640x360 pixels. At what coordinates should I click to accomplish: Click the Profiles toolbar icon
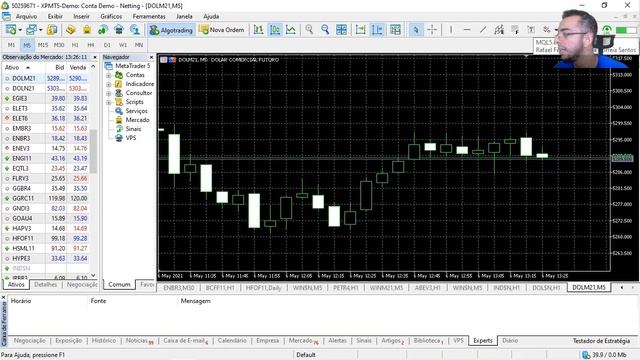tap(31, 30)
